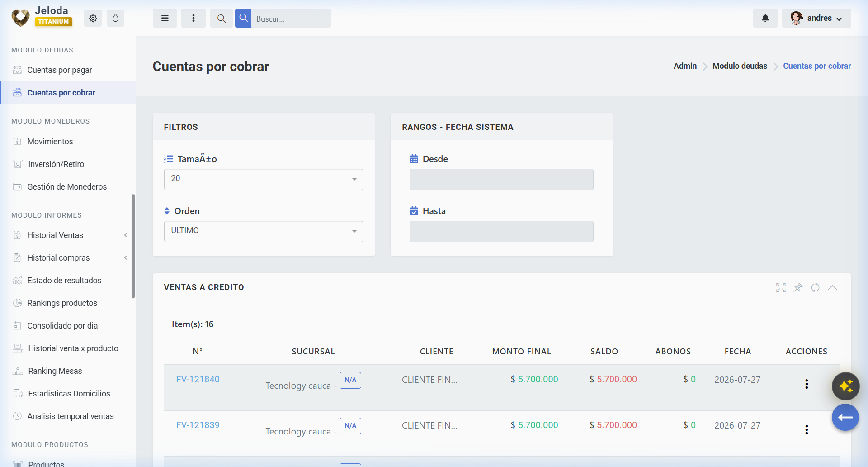
Task: Open Gestión de Monederos
Action: click(67, 186)
